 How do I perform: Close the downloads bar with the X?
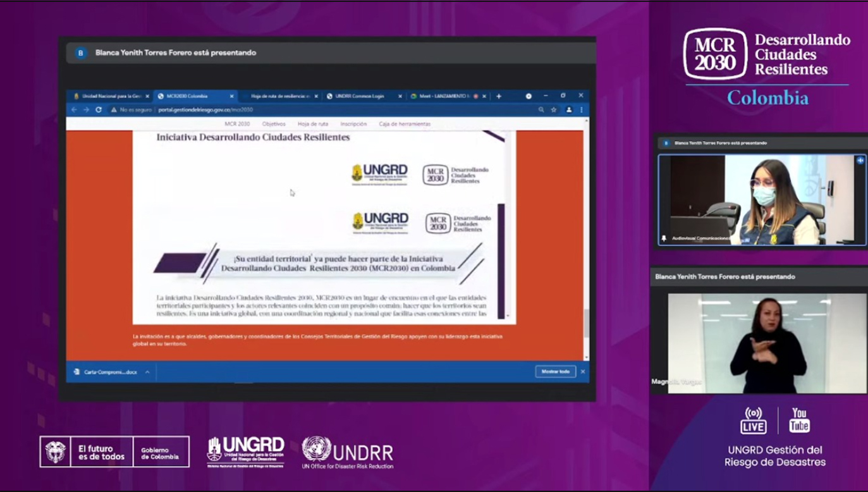coord(583,371)
